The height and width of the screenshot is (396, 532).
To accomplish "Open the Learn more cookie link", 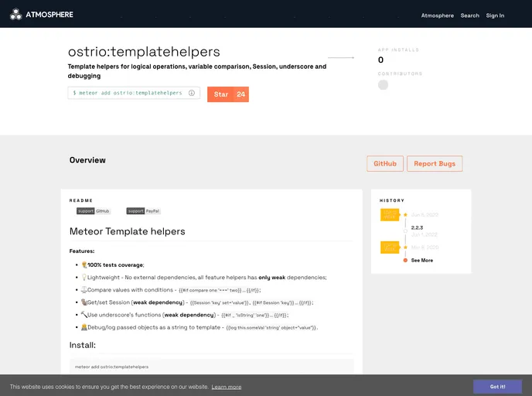I will pyautogui.click(x=227, y=387).
